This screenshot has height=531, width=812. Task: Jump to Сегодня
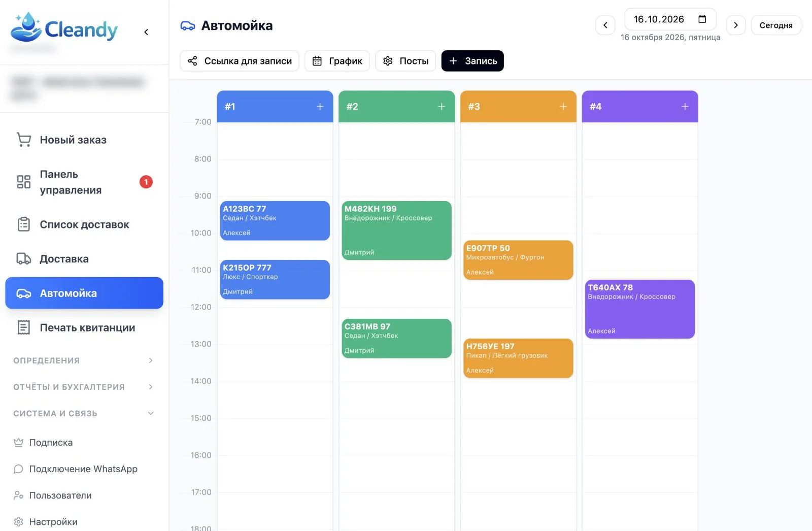tap(776, 25)
